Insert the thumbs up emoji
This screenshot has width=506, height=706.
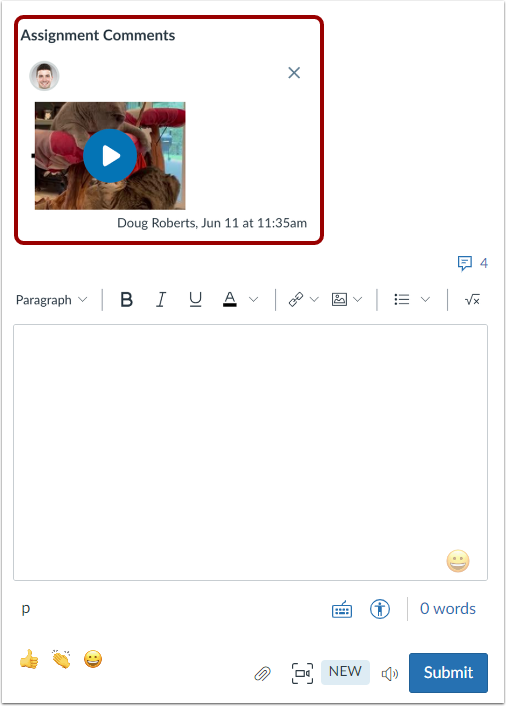[29, 659]
